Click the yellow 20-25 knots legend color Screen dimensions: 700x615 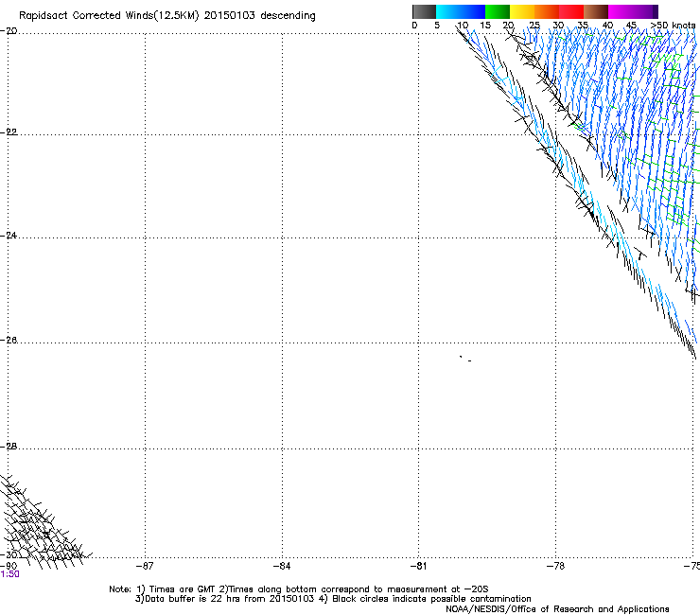(522, 11)
